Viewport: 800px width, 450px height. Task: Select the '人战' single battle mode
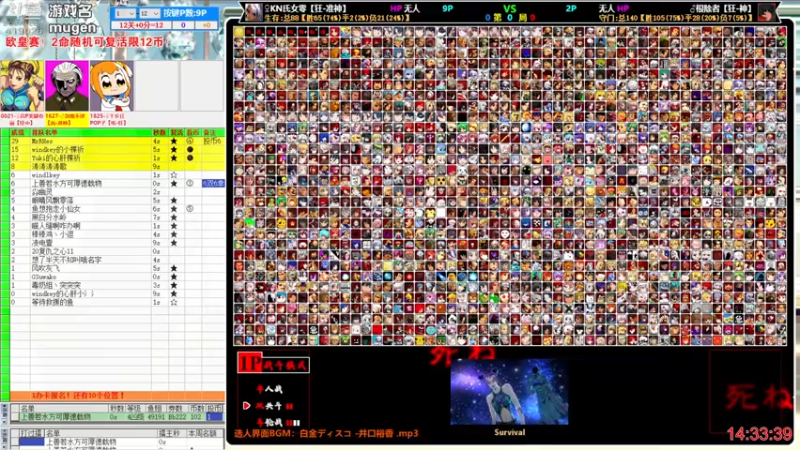[x=269, y=389]
